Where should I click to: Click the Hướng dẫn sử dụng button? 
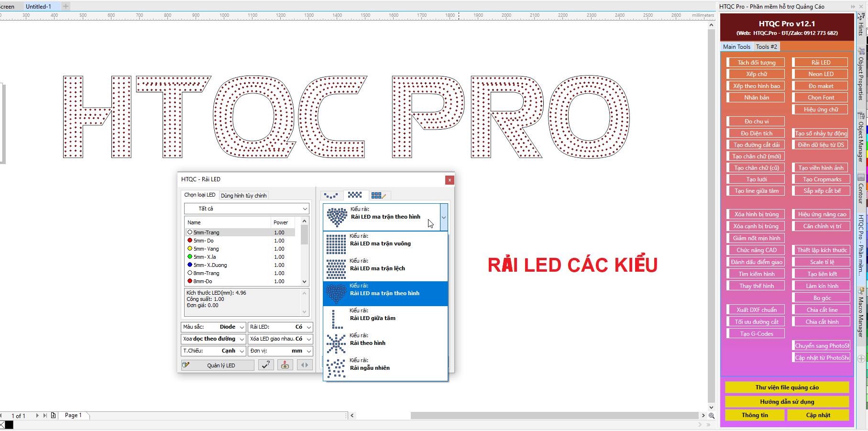coord(787,401)
